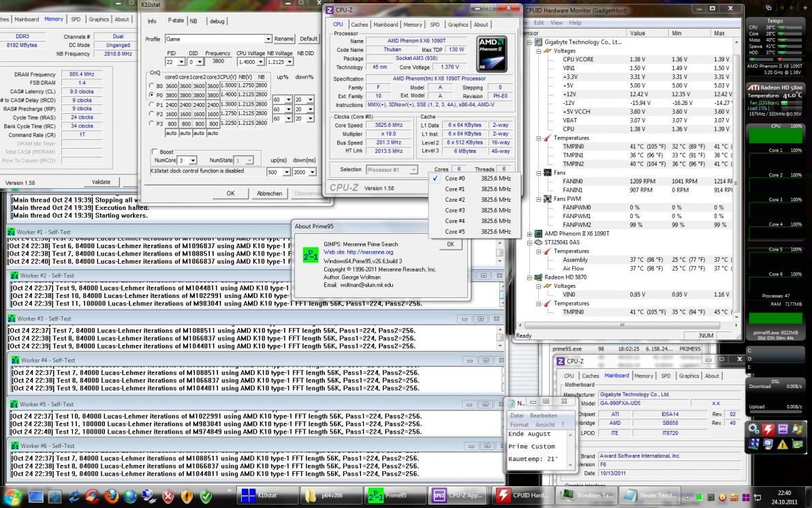812x508 pixels.
Task: Enable the Boost checkbox in K10stat
Action: [155, 151]
